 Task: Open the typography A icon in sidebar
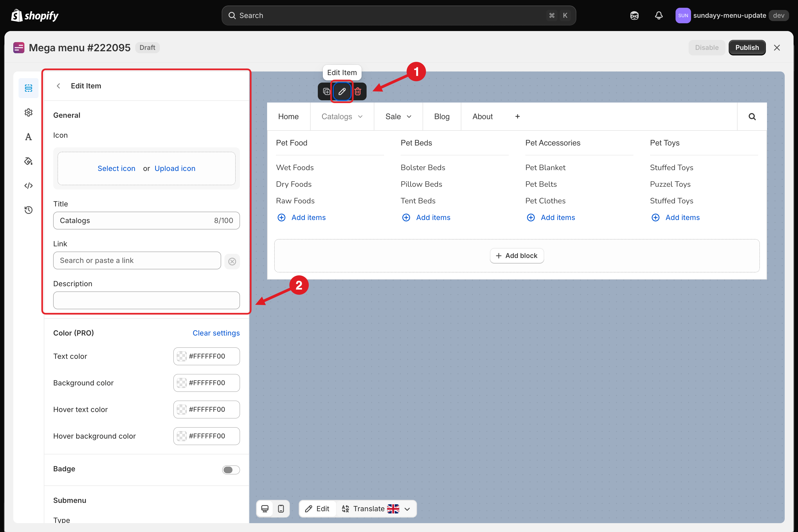coord(29,137)
